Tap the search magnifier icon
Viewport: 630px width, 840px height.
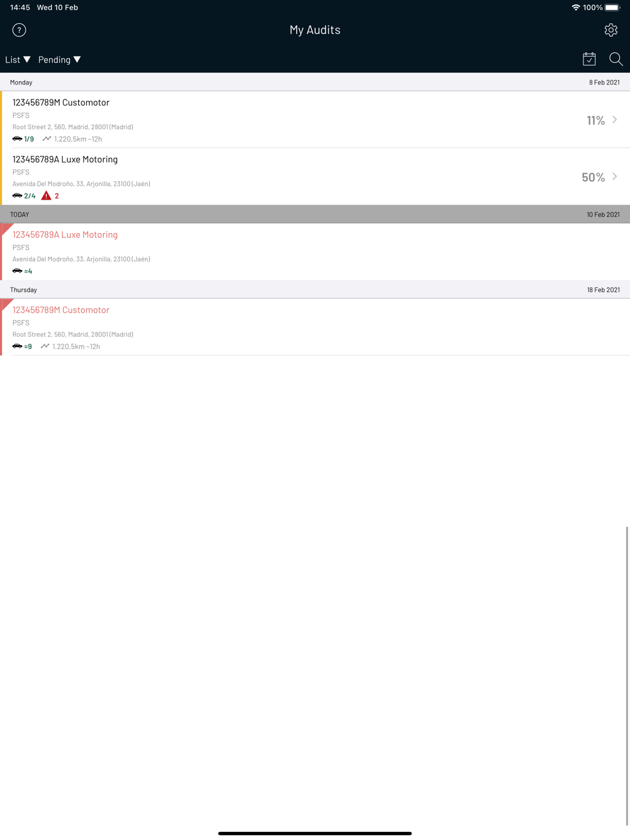pos(616,59)
